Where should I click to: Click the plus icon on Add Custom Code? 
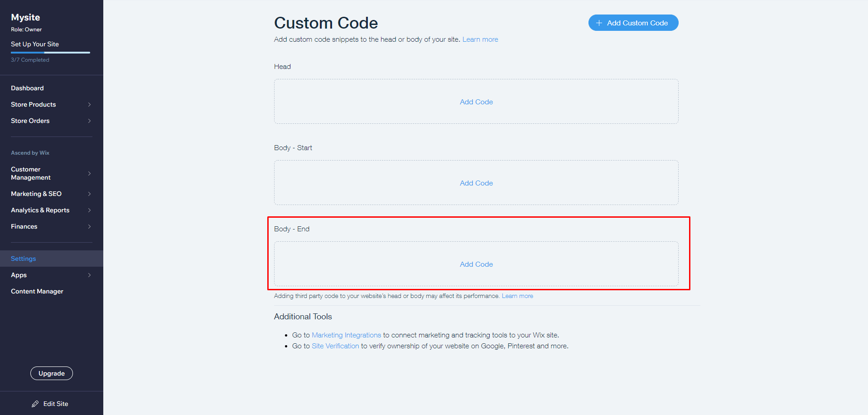pyautogui.click(x=599, y=22)
